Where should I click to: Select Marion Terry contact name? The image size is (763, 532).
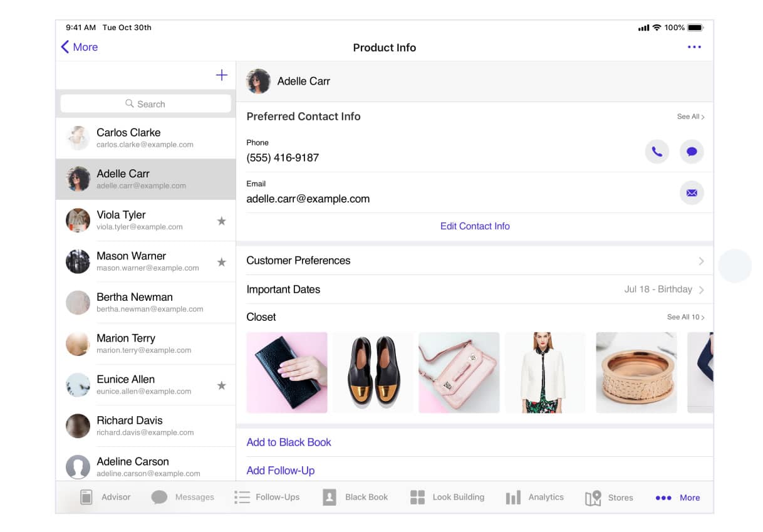click(x=126, y=338)
